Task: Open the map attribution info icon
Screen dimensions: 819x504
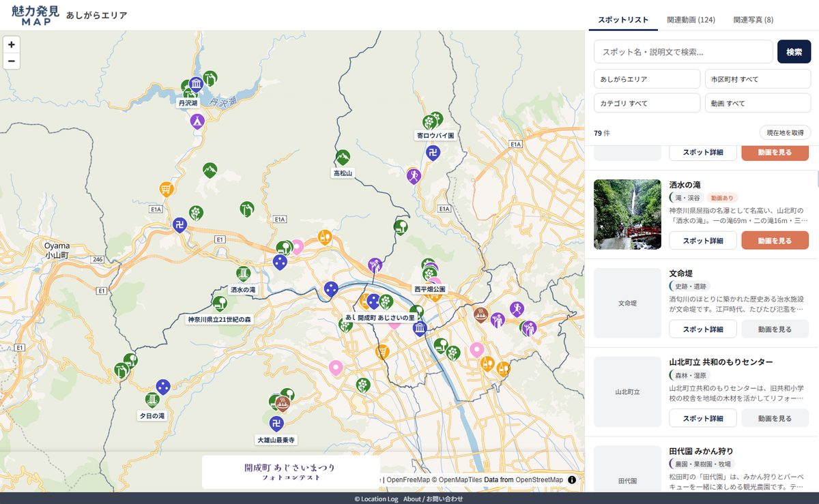Action: (x=572, y=479)
